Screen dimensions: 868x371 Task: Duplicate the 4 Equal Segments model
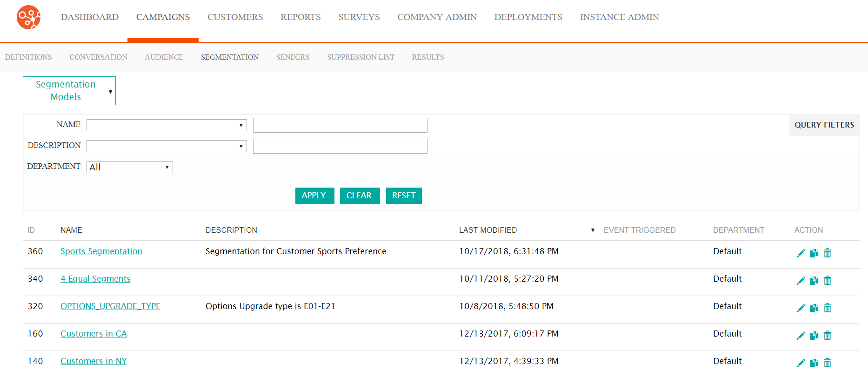814,281
